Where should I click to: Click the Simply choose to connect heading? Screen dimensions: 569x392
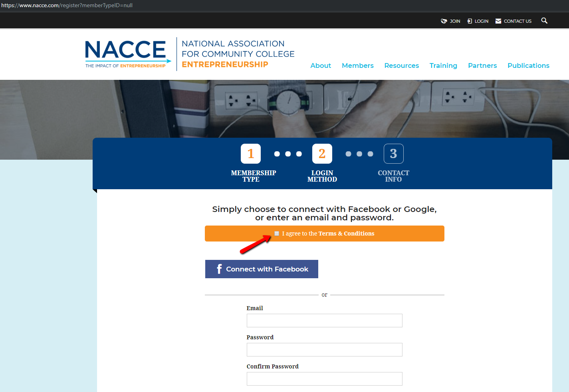coord(324,213)
